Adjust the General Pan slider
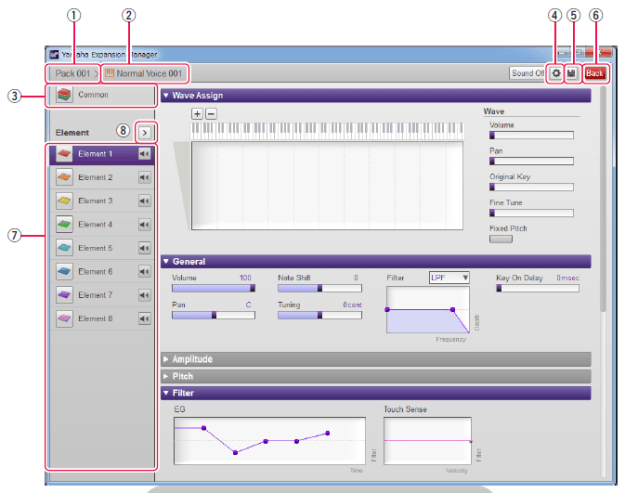Viewport: 625px width, 493px height. pyautogui.click(x=214, y=315)
